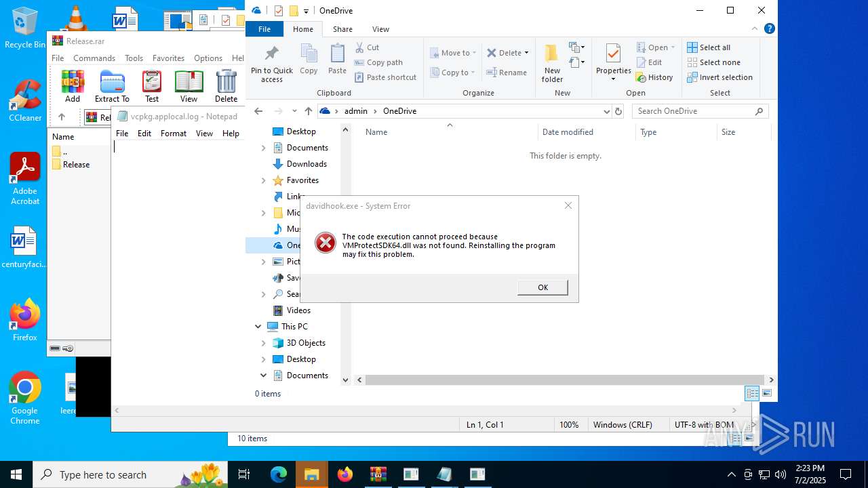Click Edit in the Open group
868x488 pixels.
[649, 62]
